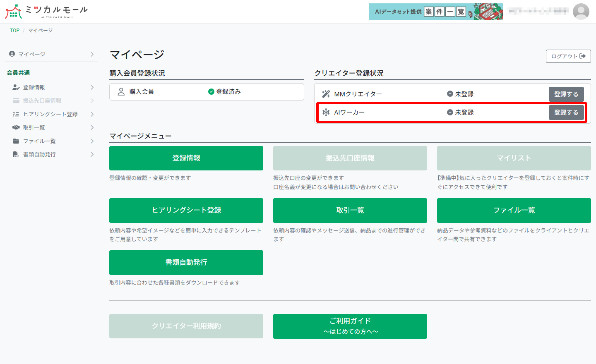The image size is (596, 364).
Task: Click the ログアウト button
Action: [x=568, y=56]
